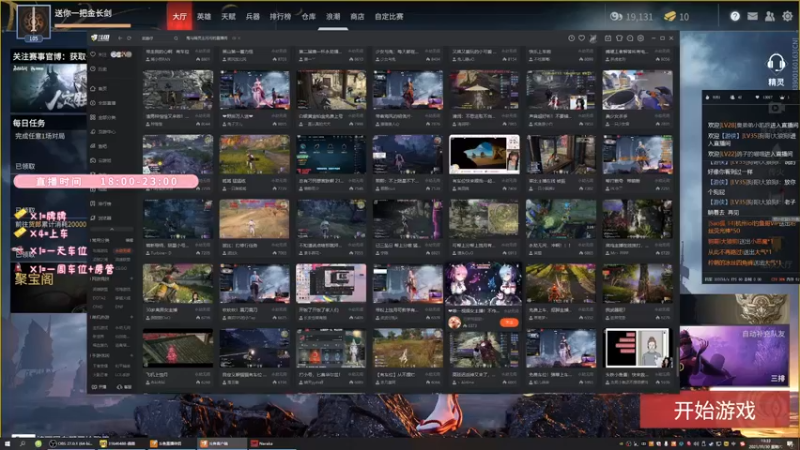Click the 19,131 silver balance
The height and width of the screenshot is (450, 800).
point(639,17)
